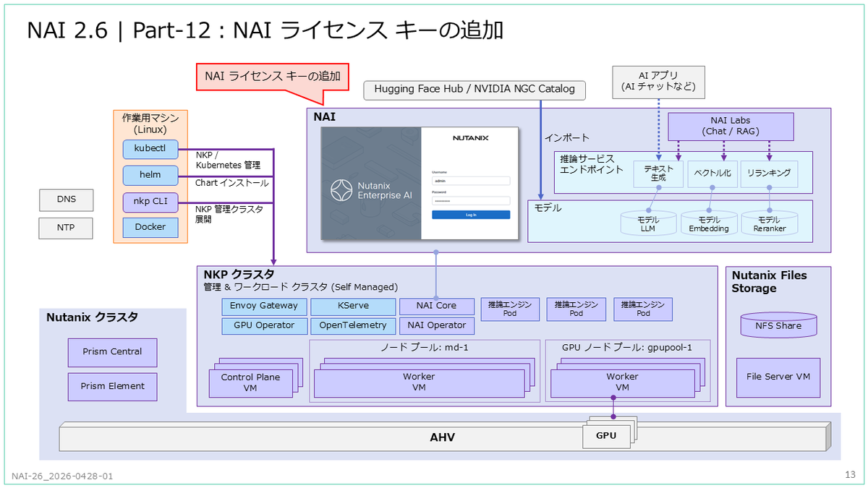Select the ベクトル化 endpoint box
868x488 pixels.
click(712, 174)
